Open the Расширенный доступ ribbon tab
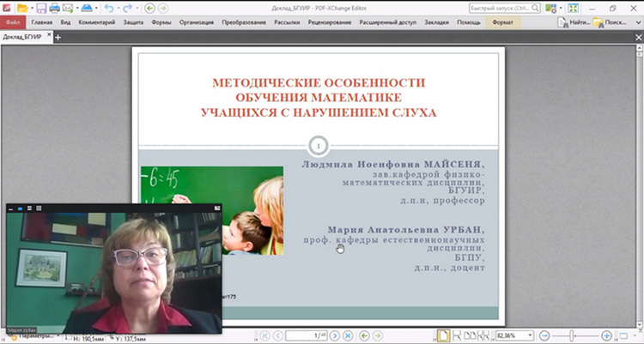Viewport: 644px width, 344px height. coord(388,22)
